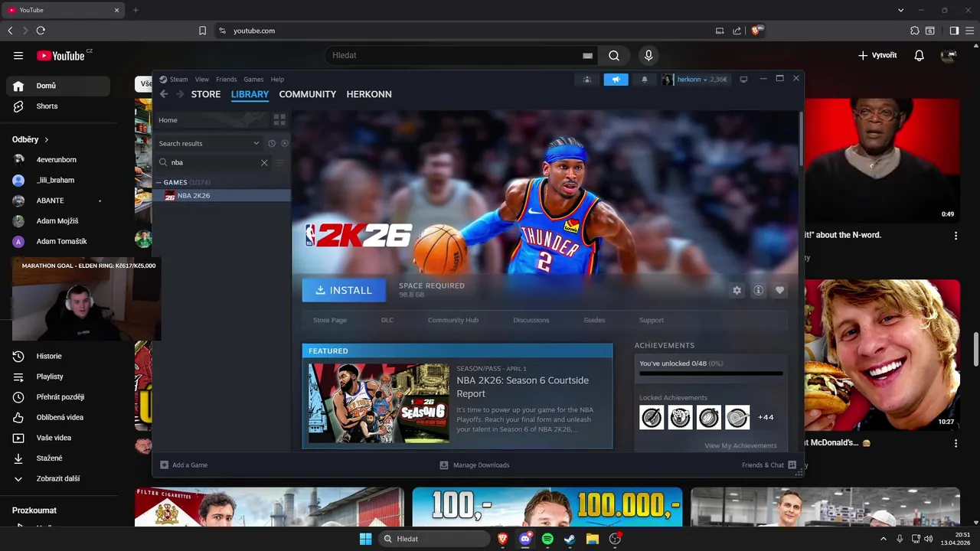Click the Steam forward navigation arrow
Viewport: 980px width, 551px height.
180,94
